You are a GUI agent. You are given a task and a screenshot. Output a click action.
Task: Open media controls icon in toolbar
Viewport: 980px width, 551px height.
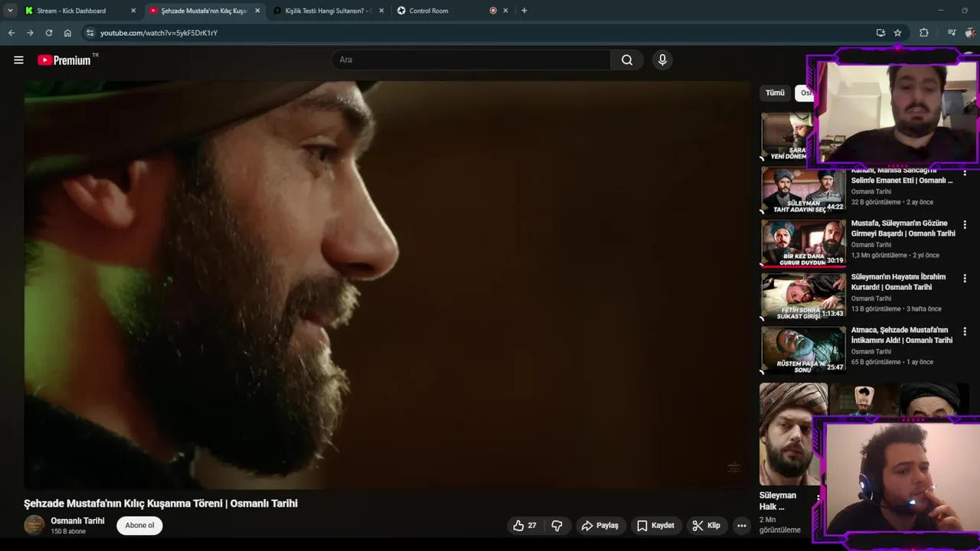tap(952, 33)
